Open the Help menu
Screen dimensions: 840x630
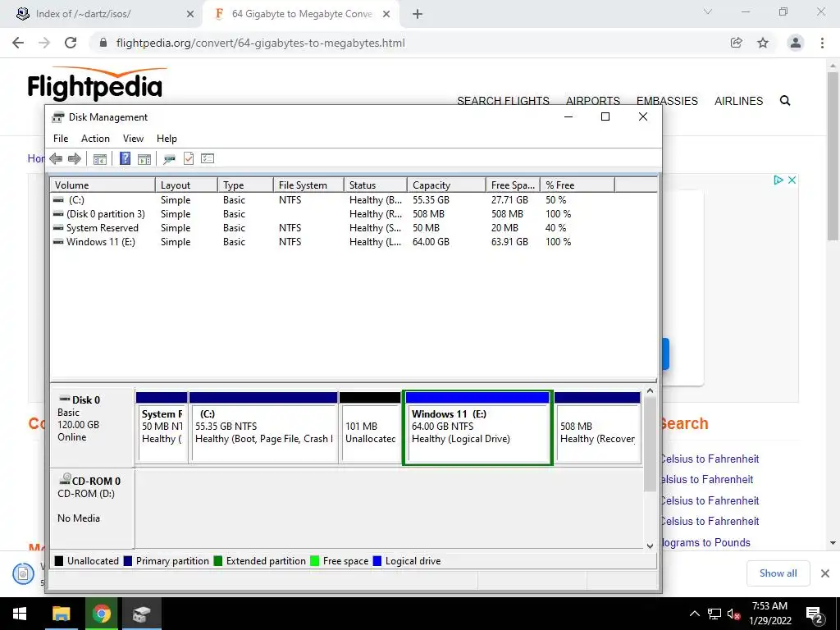coord(167,138)
